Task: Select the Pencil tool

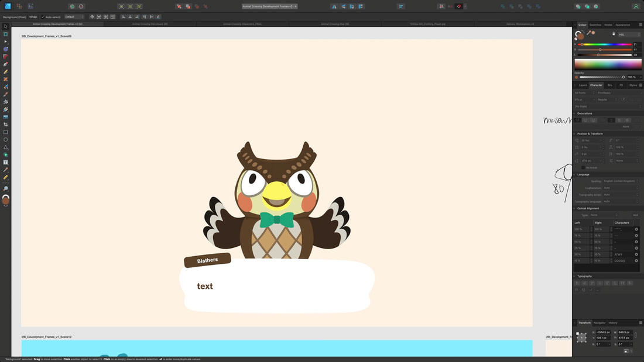Action: [x=5, y=72]
